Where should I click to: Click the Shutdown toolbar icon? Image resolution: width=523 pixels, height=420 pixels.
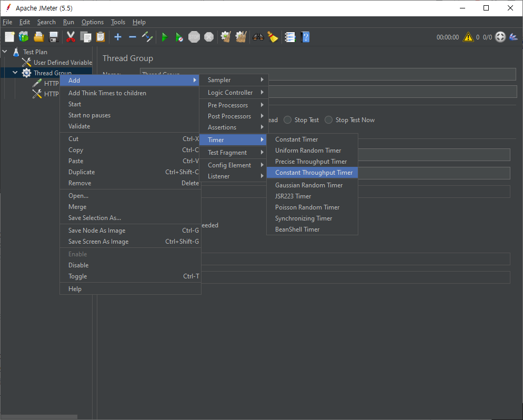tap(209, 37)
